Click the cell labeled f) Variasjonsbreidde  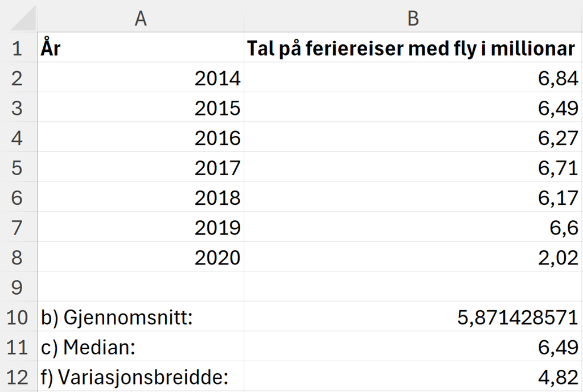tap(139, 377)
